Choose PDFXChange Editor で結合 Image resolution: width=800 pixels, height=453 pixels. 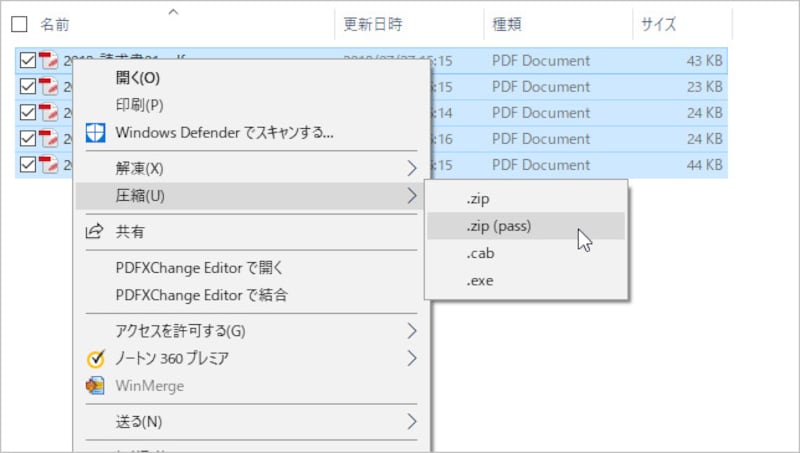[x=203, y=295]
